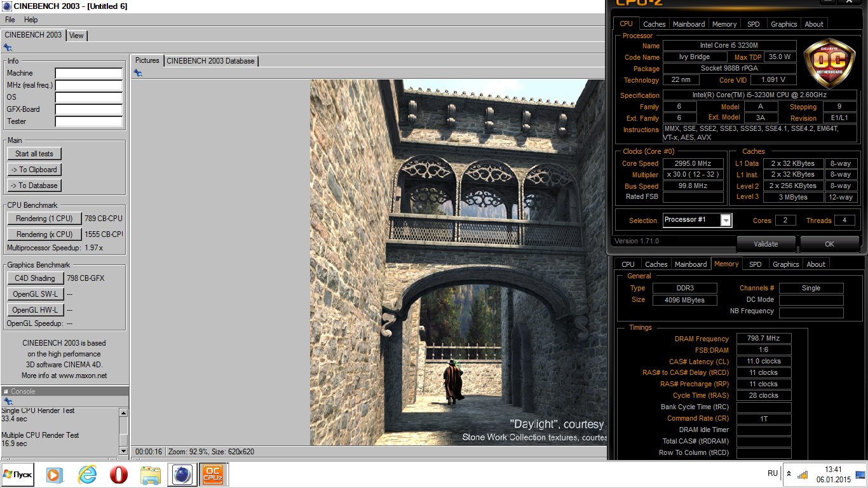Click the pin icon under Pictures tab
The width and height of the screenshot is (868, 488).
coord(138,73)
